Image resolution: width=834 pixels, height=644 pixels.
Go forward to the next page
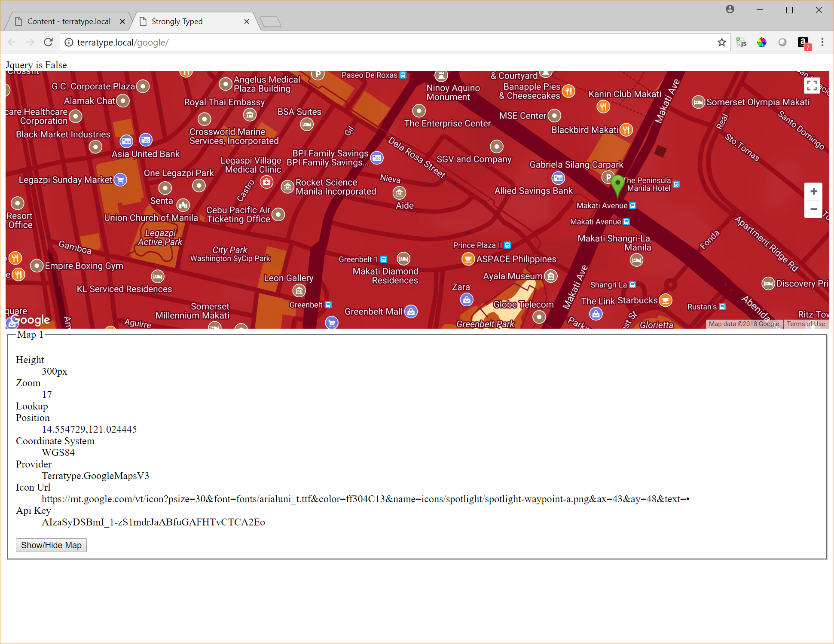30,42
